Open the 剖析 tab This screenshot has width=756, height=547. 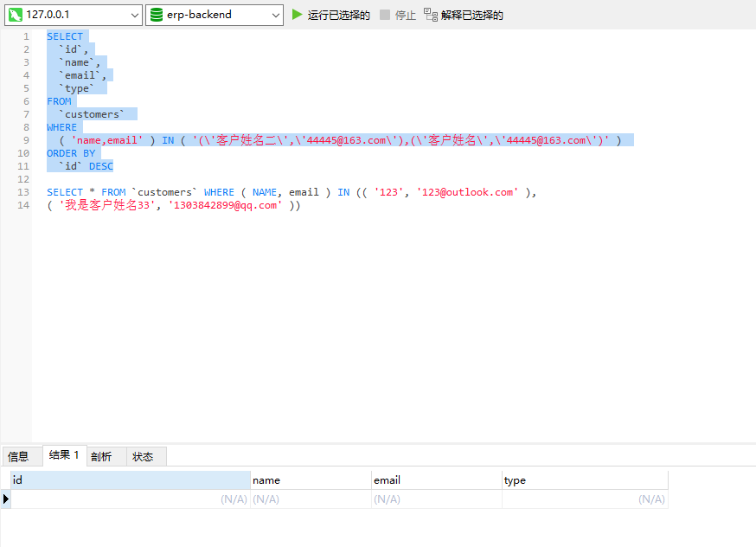pyautogui.click(x=102, y=456)
